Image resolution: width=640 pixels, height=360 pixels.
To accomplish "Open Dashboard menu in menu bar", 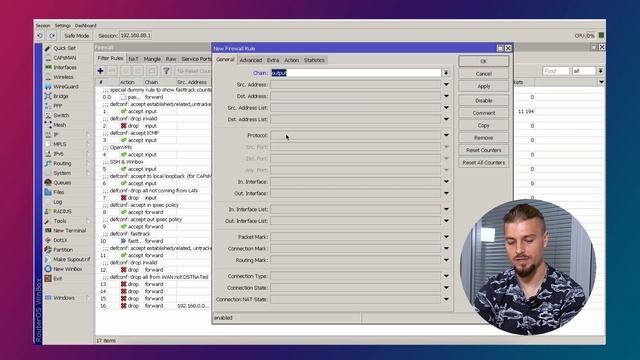I will coord(86,26).
